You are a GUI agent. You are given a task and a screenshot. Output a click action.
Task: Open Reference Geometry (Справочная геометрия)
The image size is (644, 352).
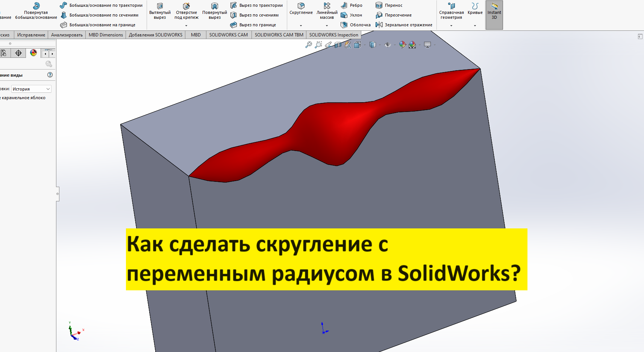(x=452, y=11)
